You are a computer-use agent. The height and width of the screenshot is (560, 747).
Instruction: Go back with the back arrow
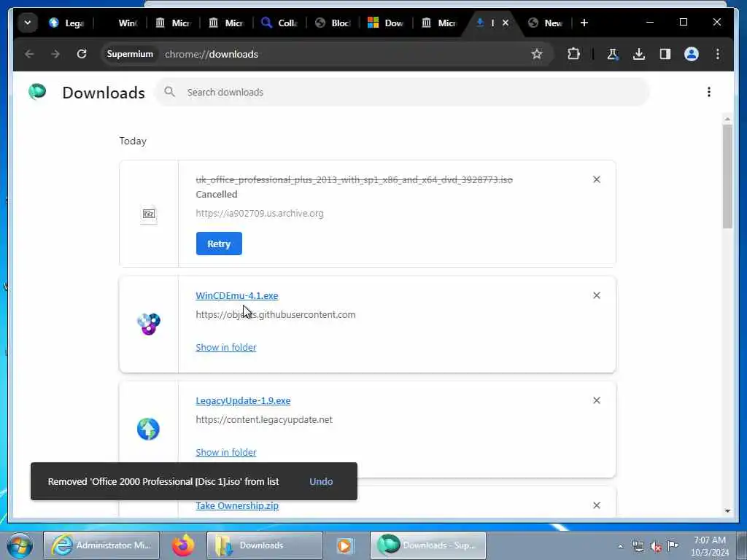(x=29, y=54)
